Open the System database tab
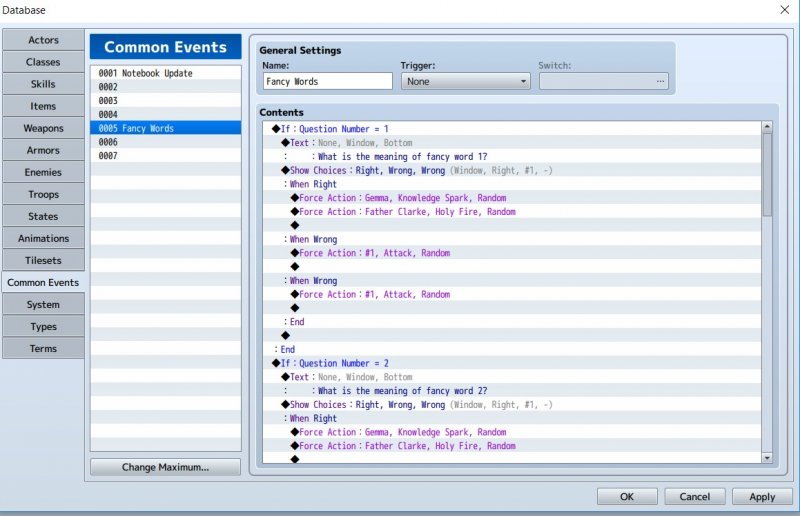 [43, 304]
